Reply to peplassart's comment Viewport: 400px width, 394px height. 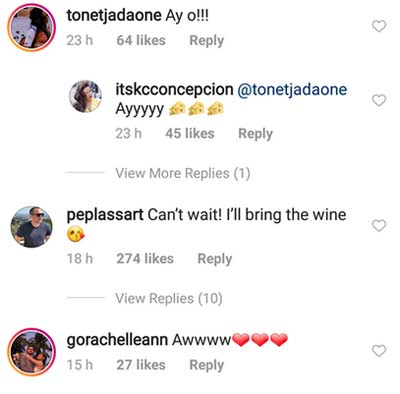click(215, 259)
